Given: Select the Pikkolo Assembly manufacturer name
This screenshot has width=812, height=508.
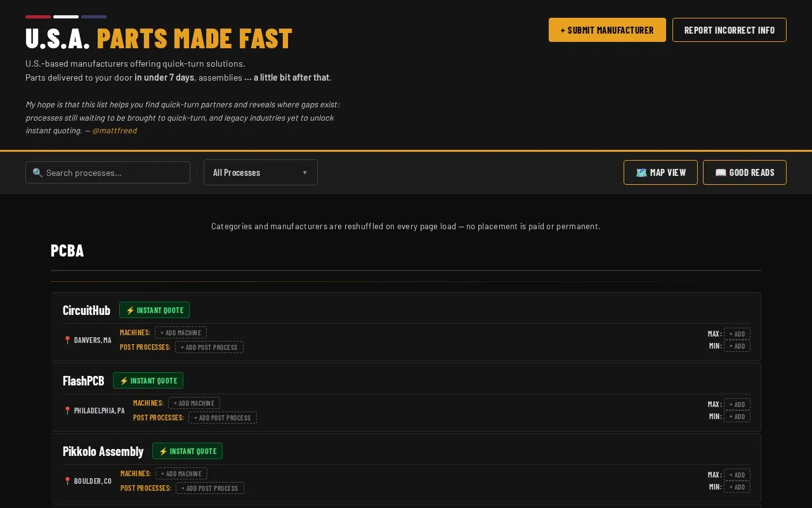Looking at the screenshot, I should coord(103,451).
